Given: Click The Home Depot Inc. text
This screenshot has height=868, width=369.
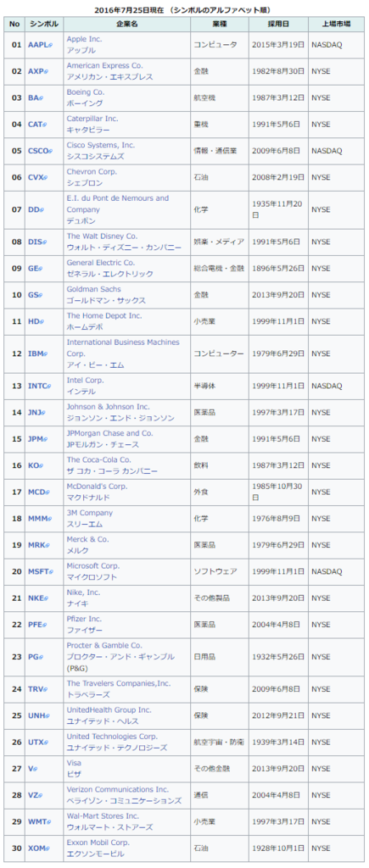Looking at the screenshot, I should [104, 316].
